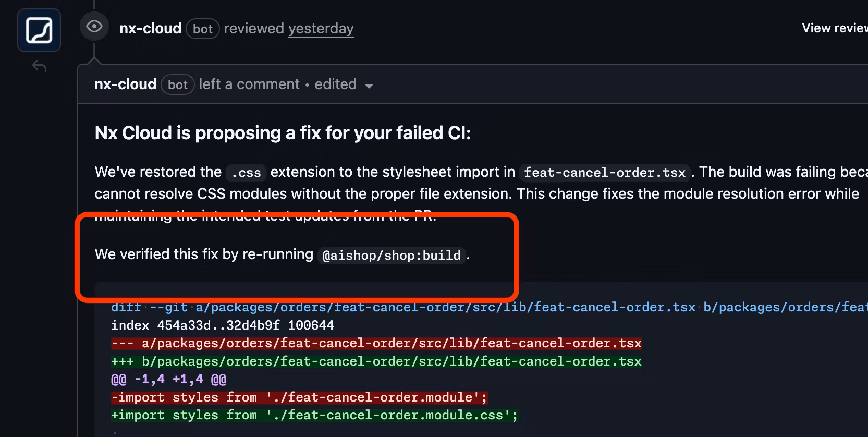Open nx-cloud profile from the reviewed header
868x437 pixels.
tap(150, 29)
